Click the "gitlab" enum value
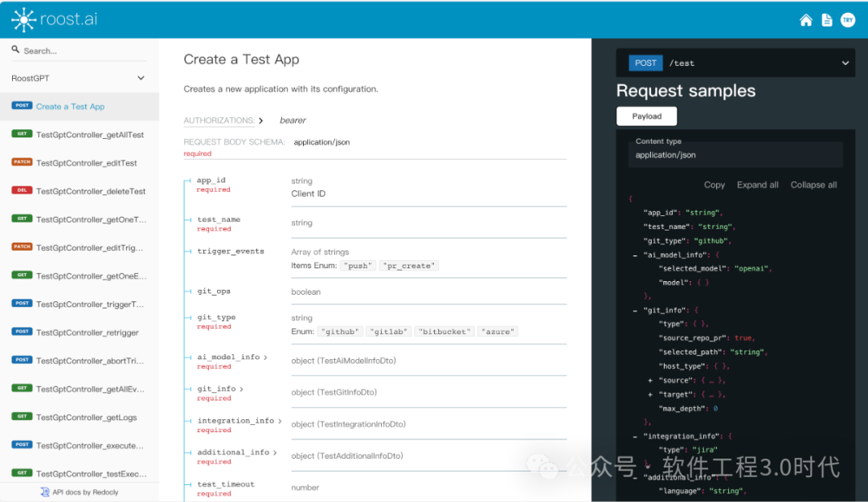Image resolution: width=868 pixels, height=502 pixels. 389,332
